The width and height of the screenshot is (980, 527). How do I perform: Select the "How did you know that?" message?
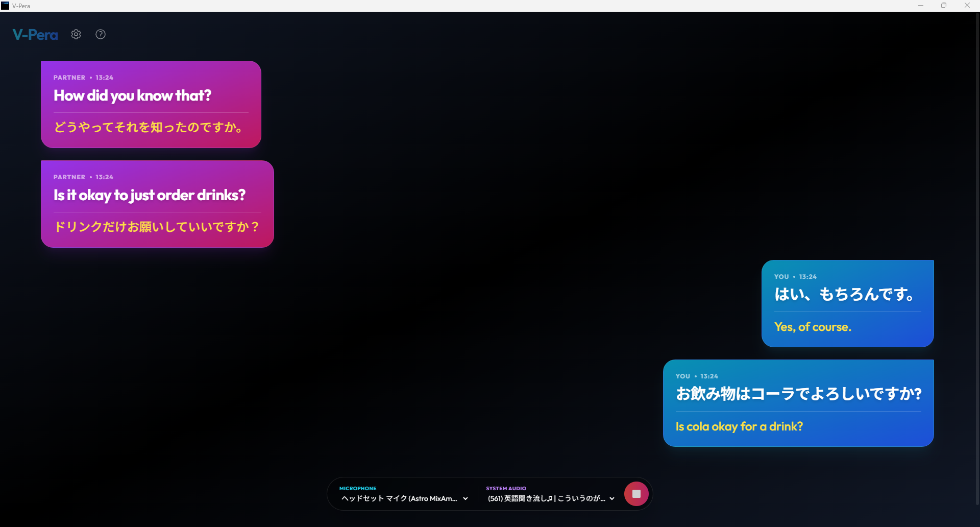tap(133, 95)
